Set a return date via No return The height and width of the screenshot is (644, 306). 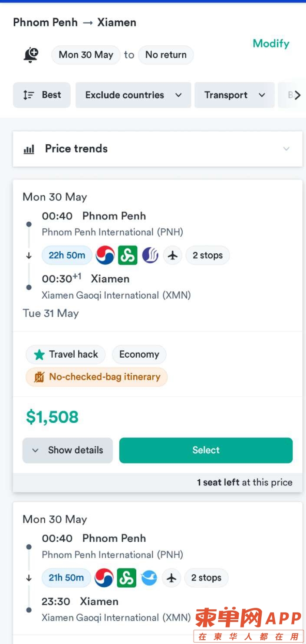point(166,55)
